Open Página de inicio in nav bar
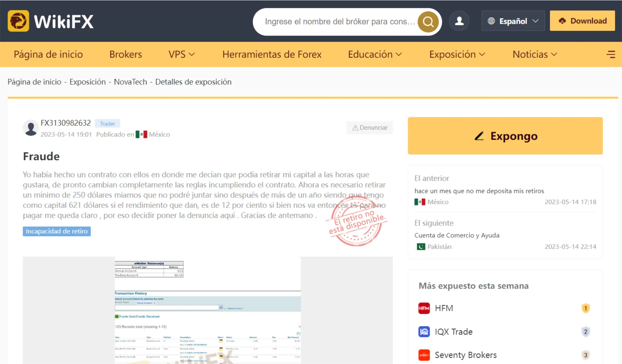The width and height of the screenshot is (622, 364). [48, 54]
